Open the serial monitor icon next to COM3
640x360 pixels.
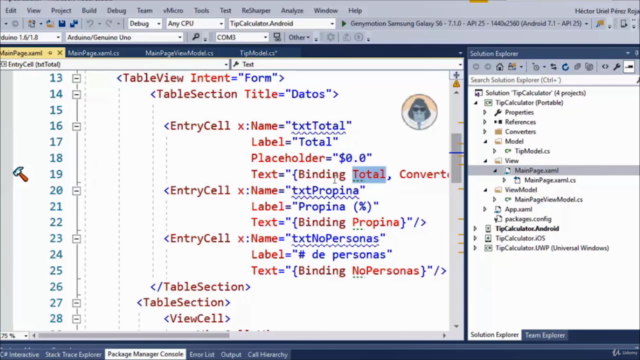277,37
